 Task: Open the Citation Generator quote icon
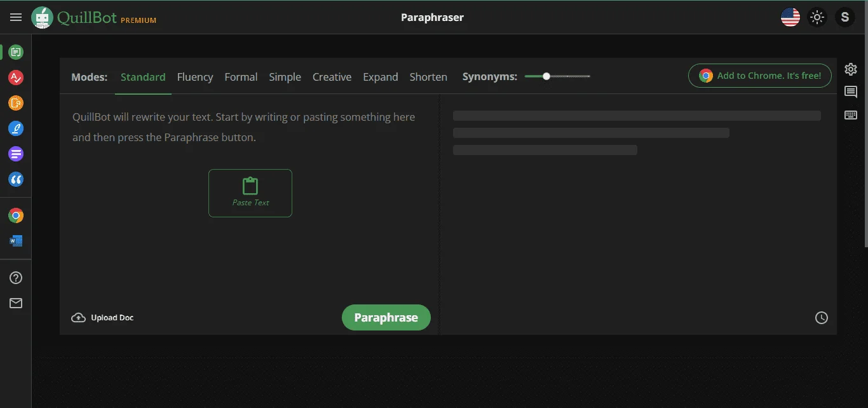(16, 179)
